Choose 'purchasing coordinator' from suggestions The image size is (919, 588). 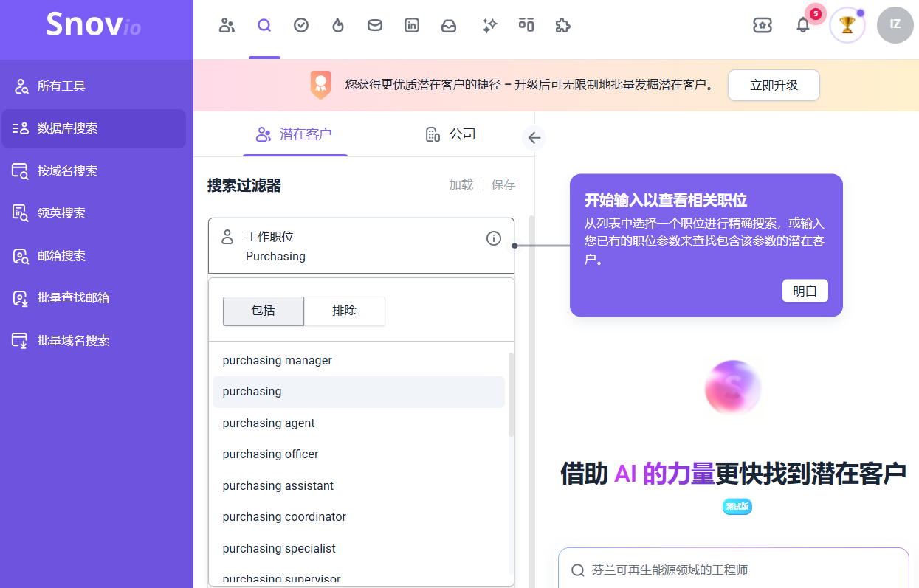click(x=359, y=517)
